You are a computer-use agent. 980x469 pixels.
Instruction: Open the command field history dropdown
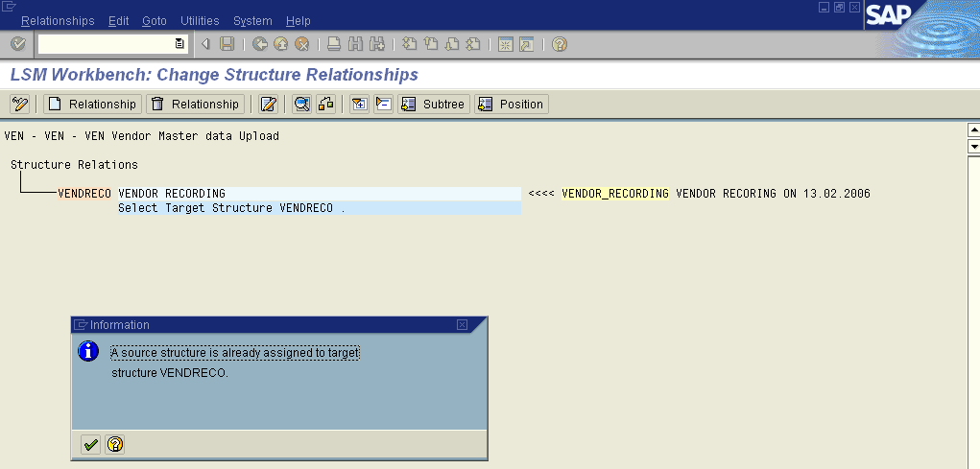[179, 44]
